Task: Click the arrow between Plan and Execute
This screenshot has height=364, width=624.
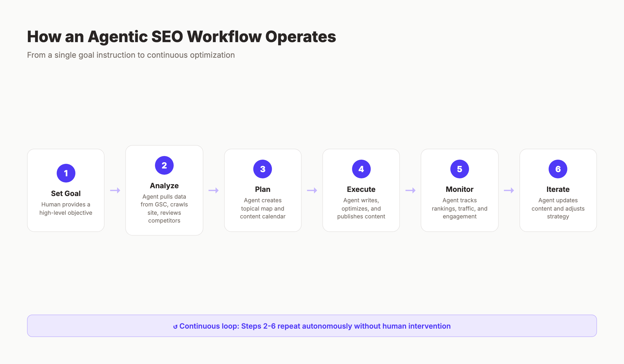Action: [311, 190]
